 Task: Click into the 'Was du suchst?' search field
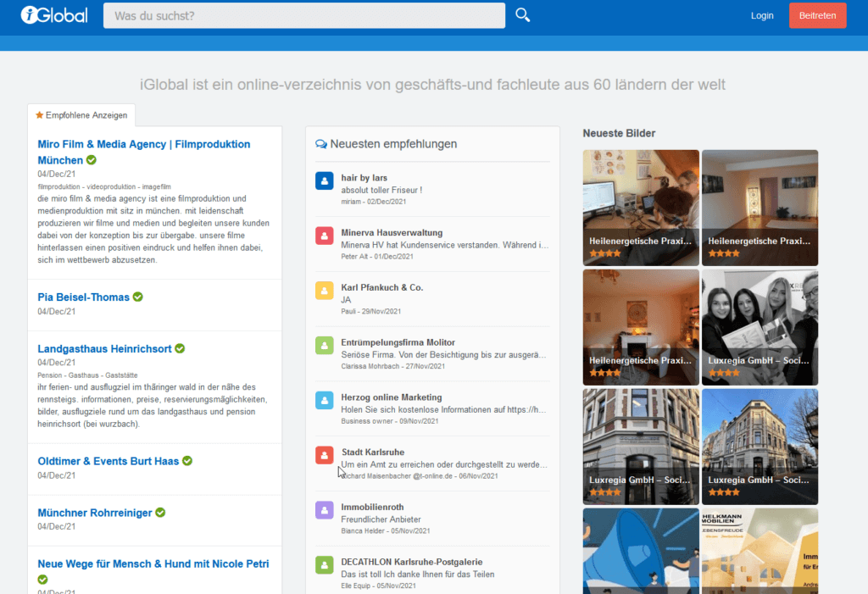303,15
